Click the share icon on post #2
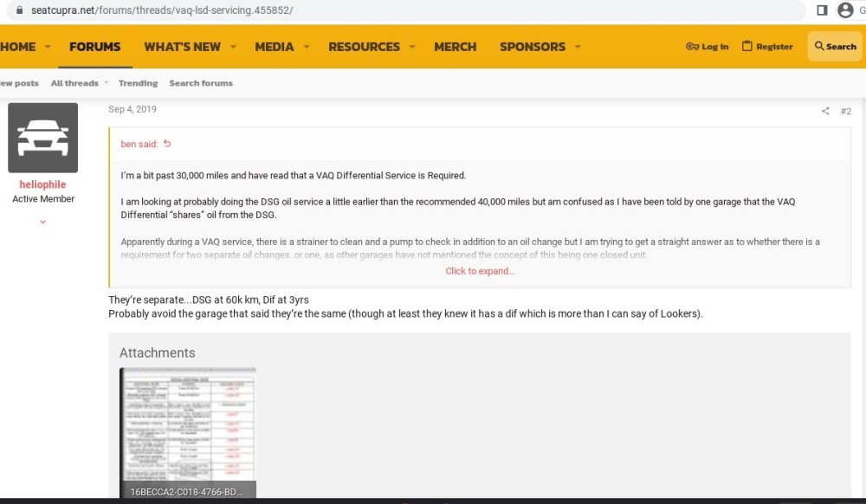The width and height of the screenshot is (866, 504). point(825,111)
